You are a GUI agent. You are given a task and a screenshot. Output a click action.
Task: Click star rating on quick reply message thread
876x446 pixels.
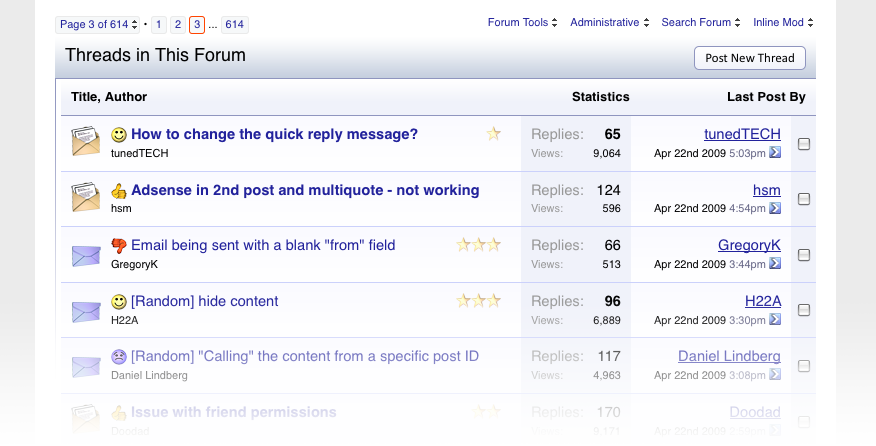pos(494,134)
